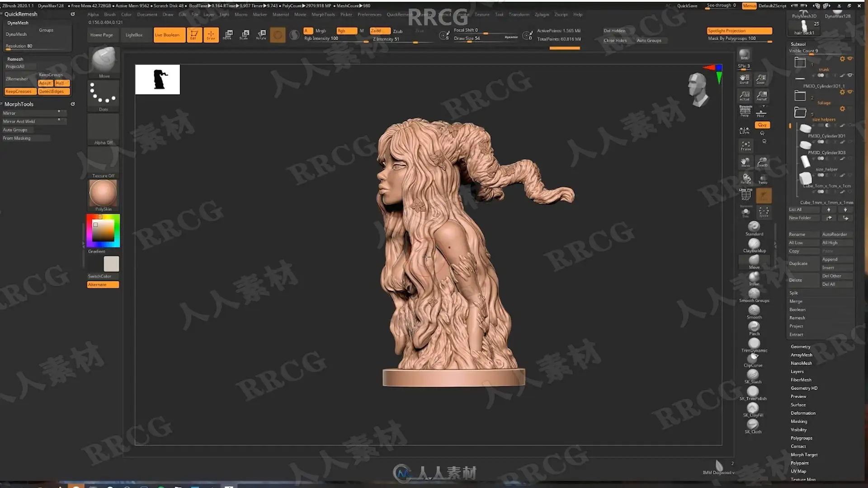868x488 pixels.
Task: Click the Frame mesh icon
Action: pyautogui.click(x=745, y=145)
